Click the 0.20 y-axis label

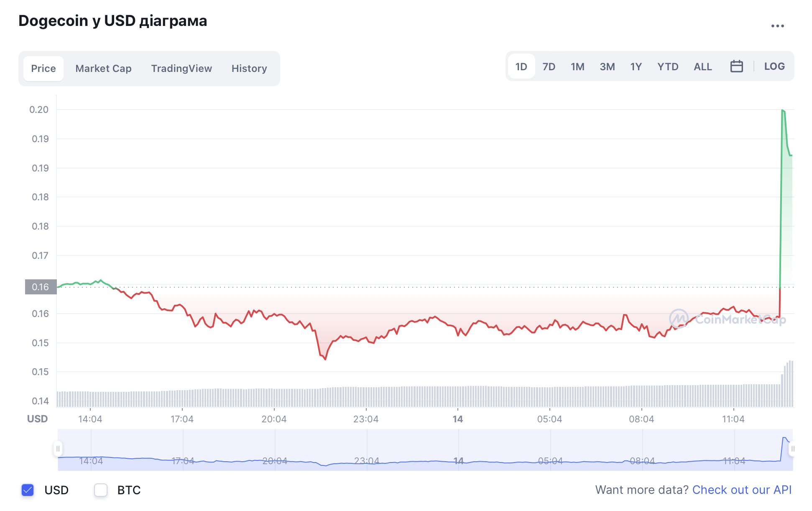point(39,110)
